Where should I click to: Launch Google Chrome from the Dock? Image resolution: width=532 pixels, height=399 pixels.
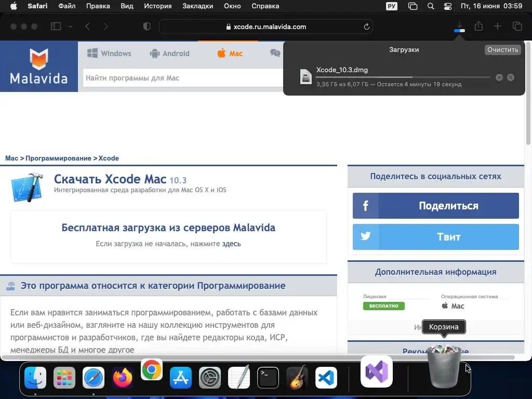[x=152, y=369]
